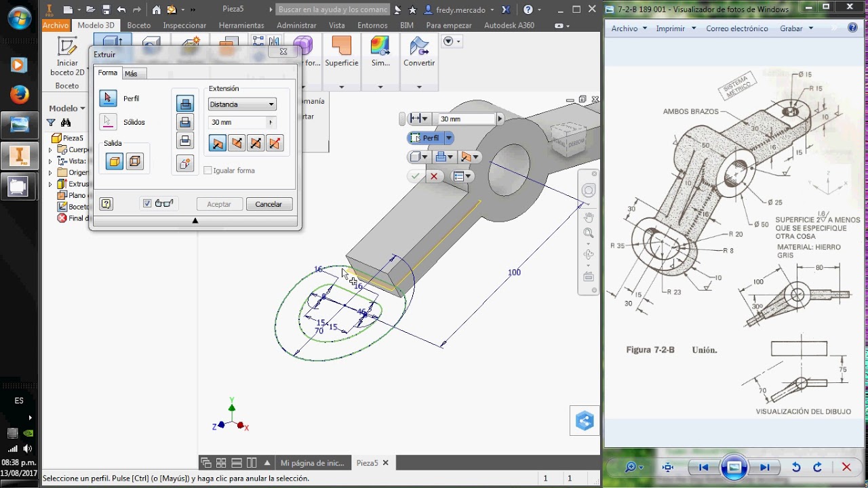Click the Zoom magnifier in navigation bar
Screen dimensions: 868x488
click(589, 233)
